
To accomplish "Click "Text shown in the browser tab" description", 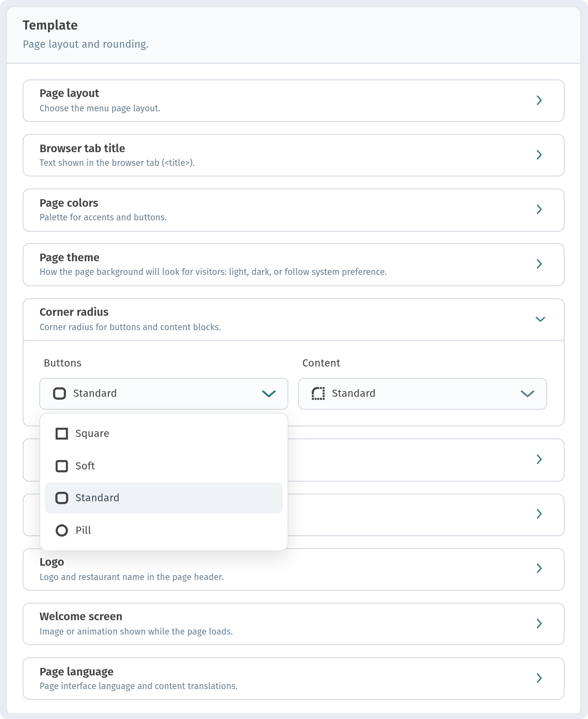I will click(117, 163).
